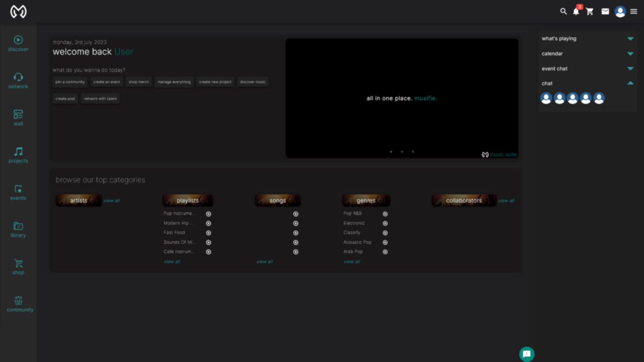Click the teal feedback chat bubble button
Image resolution: width=644 pixels, height=362 pixels.
[x=527, y=354]
